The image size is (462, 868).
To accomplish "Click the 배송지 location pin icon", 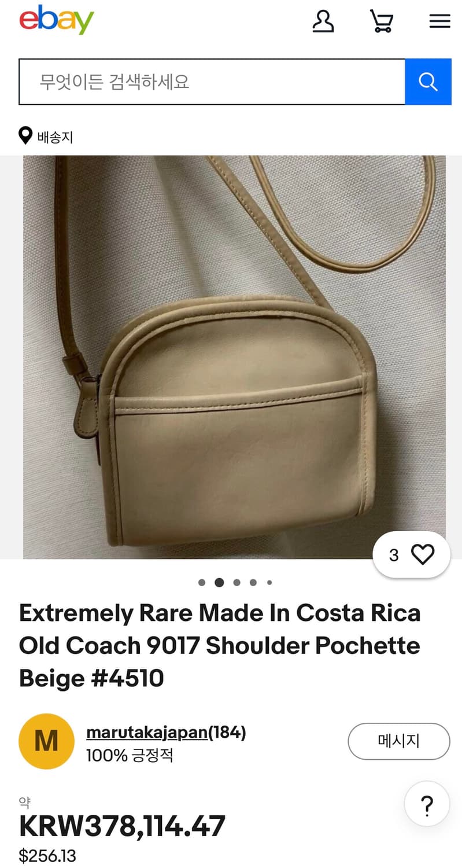I will (x=25, y=137).
